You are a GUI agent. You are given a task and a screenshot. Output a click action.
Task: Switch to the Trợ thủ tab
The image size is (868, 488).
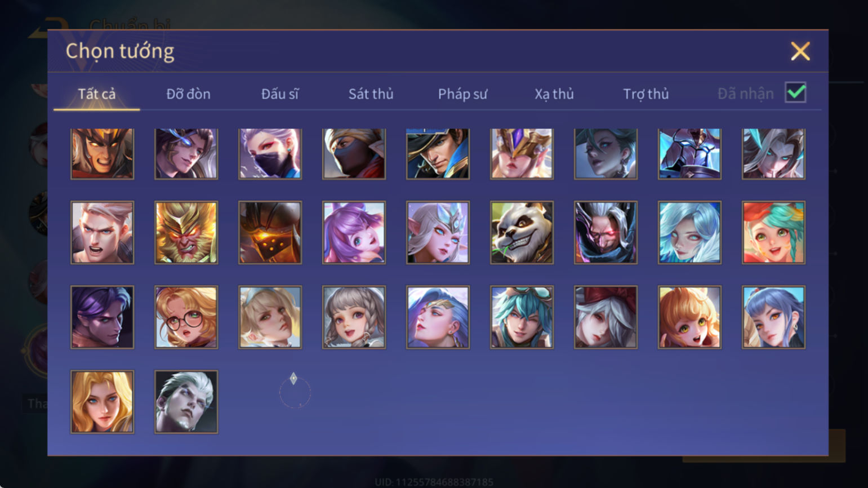pyautogui.click(x=646, y=94)
